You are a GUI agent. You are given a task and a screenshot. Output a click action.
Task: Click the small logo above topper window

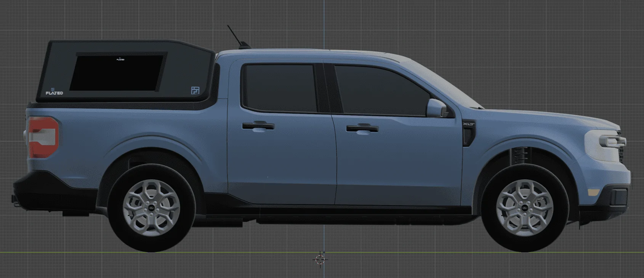tap(120, 59)
